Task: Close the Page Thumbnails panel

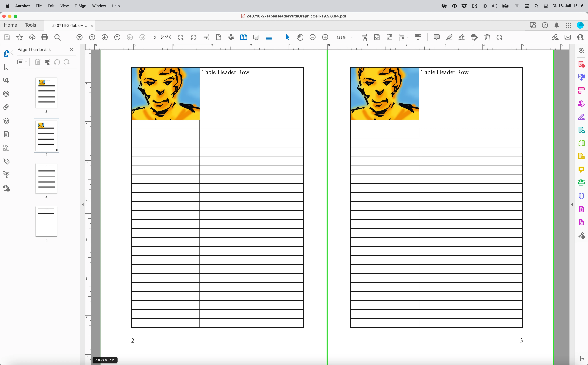Action: pos(72,50)
